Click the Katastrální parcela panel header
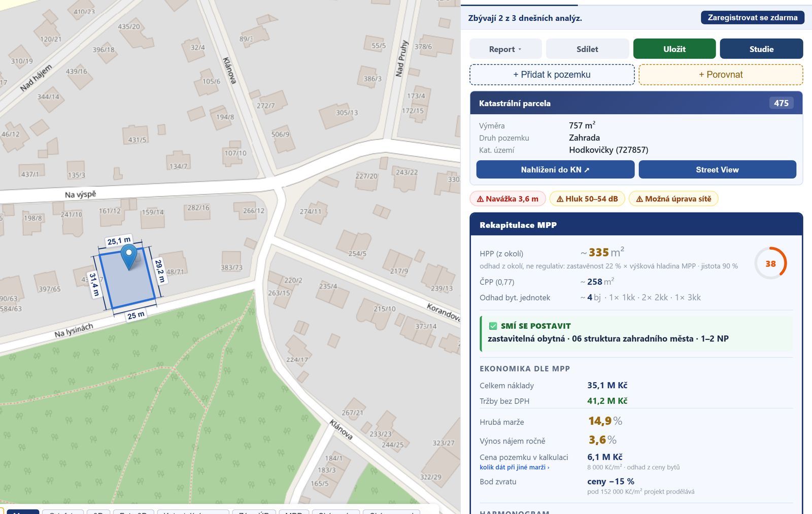Screen dimensions: 812x514 (636, 103)
